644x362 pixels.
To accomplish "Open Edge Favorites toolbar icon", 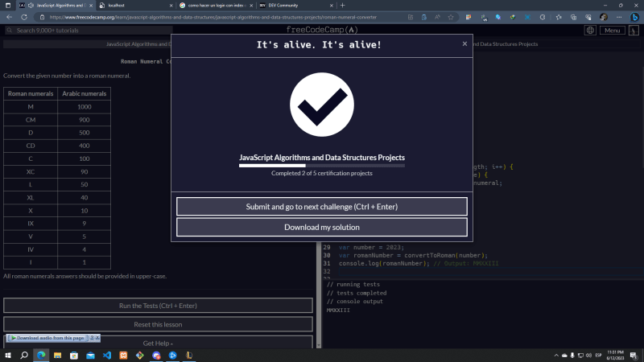I will (559, 17).
